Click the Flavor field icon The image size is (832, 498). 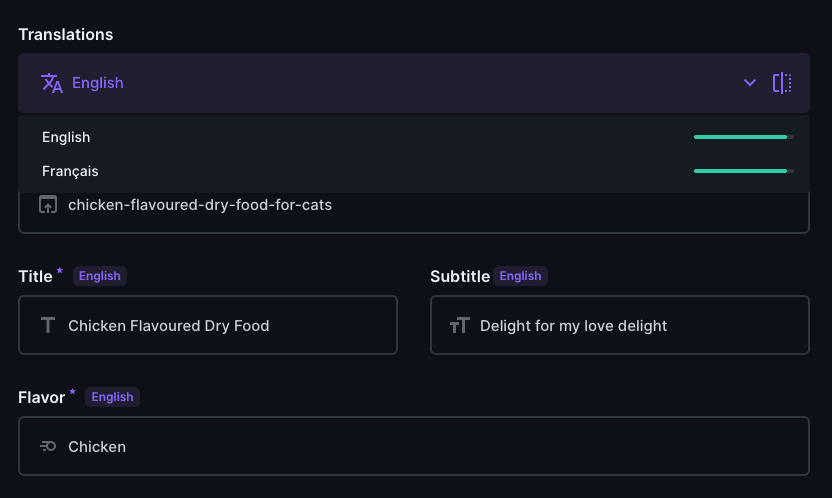click(48, 447)
